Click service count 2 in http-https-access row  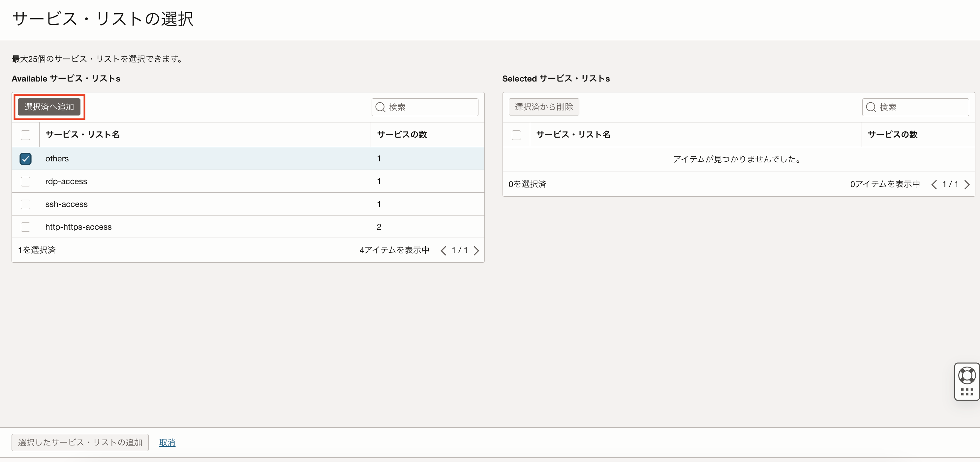coord(379,227)
